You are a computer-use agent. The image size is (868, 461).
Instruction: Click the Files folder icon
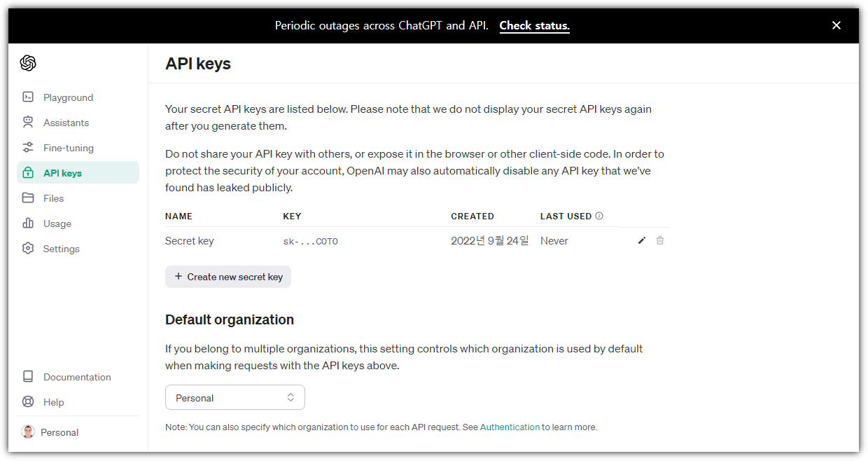28,198
